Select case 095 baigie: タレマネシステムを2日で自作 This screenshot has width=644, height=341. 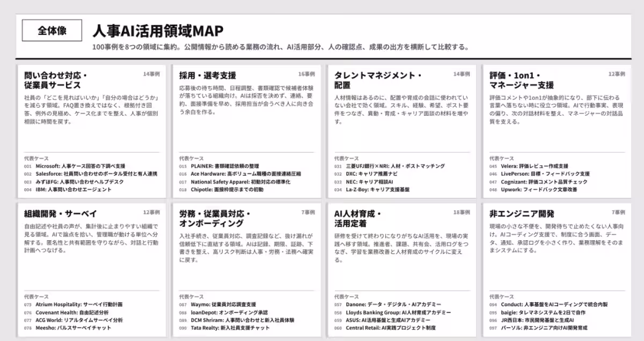coord(537,312)
